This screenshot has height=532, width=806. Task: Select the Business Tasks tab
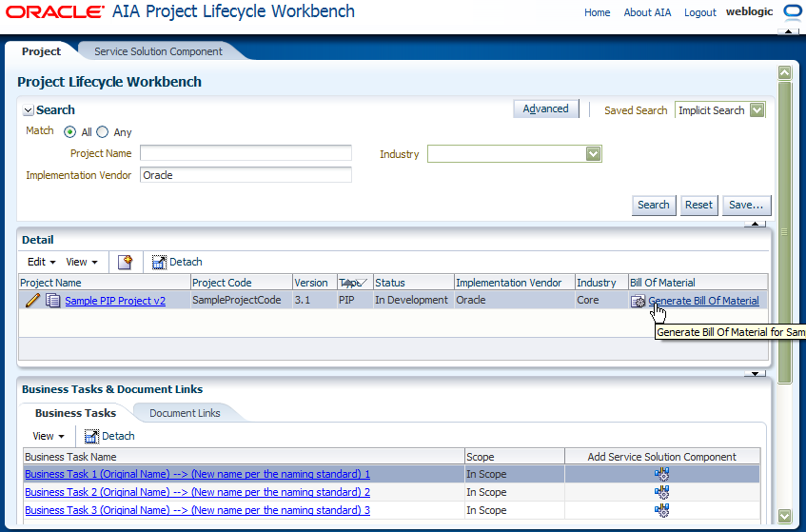pyautogui.click(x=75, y=413)
